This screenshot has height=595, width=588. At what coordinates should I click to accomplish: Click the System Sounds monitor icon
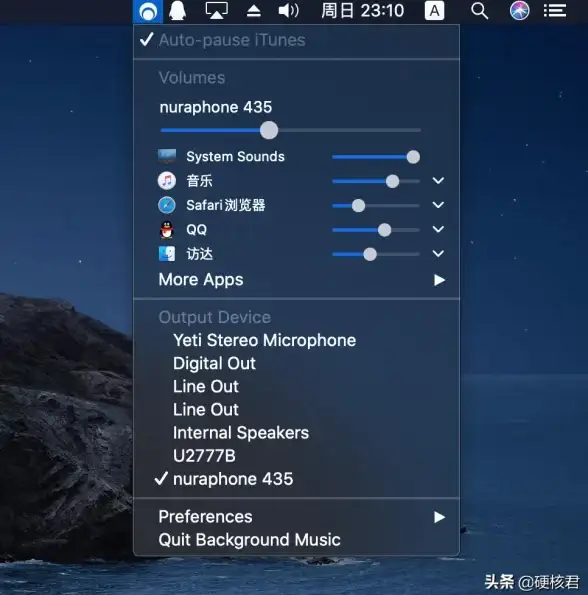[x=167, y=156]
